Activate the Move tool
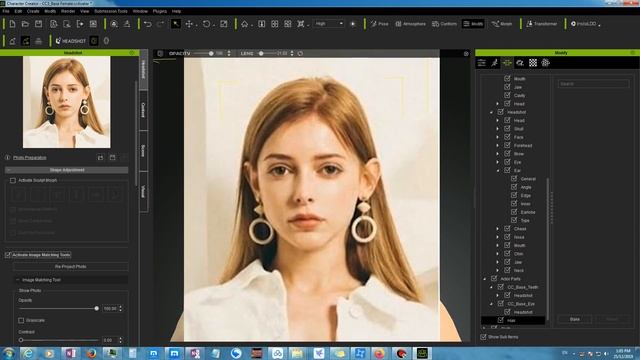Viewport: 640px width, 360px height. coord(189,24)
